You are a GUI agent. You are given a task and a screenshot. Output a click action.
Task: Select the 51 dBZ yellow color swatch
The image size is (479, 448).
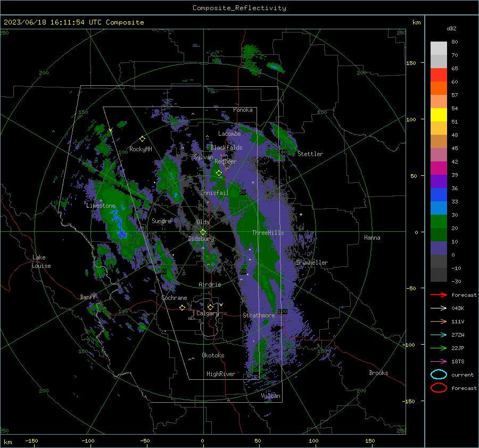tap(439, 115)
